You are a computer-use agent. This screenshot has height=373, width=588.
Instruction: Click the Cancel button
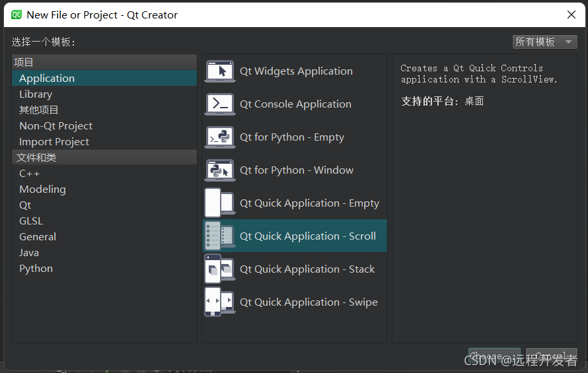[552, 355]
